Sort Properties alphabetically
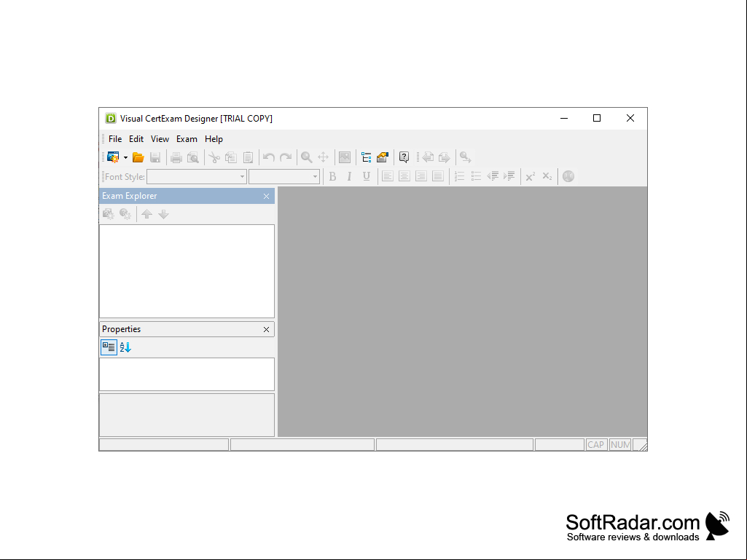Screen dimensions: 747x560 125,347
